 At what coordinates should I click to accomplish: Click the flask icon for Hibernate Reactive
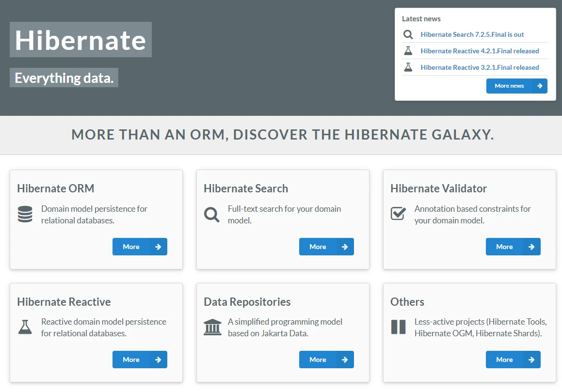coord(25,326)
